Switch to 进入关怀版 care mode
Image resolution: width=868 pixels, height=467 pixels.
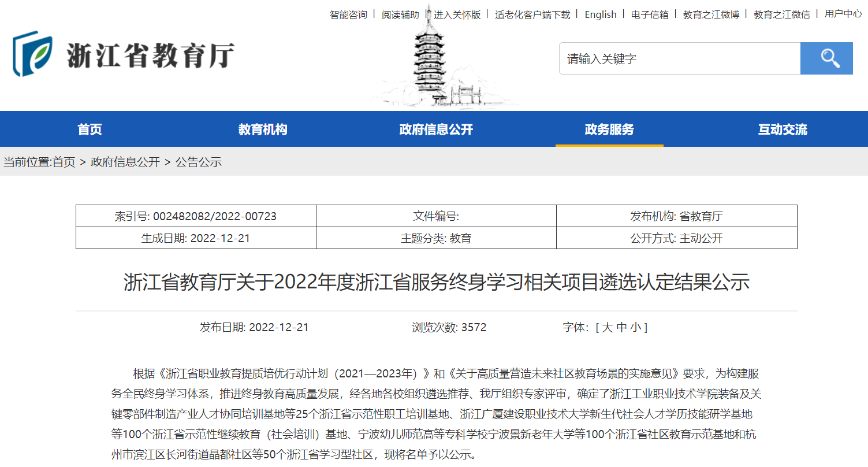[x=457, y=14]
